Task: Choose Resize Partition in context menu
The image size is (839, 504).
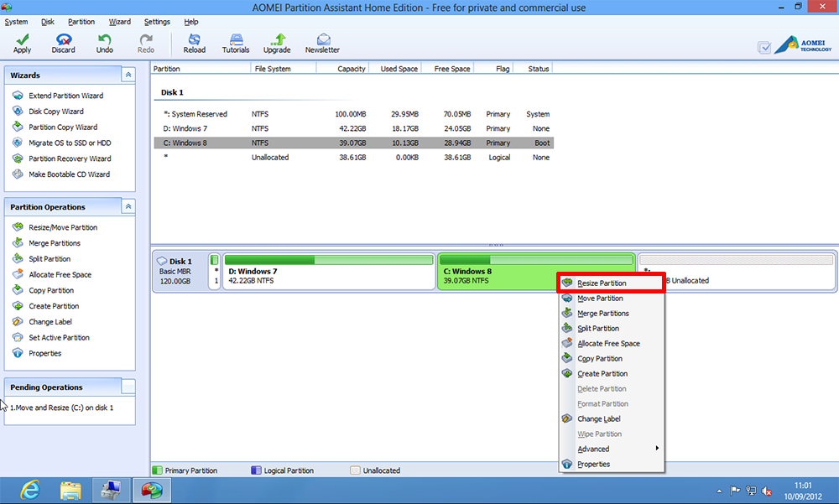Action: (x=612, y=283)
